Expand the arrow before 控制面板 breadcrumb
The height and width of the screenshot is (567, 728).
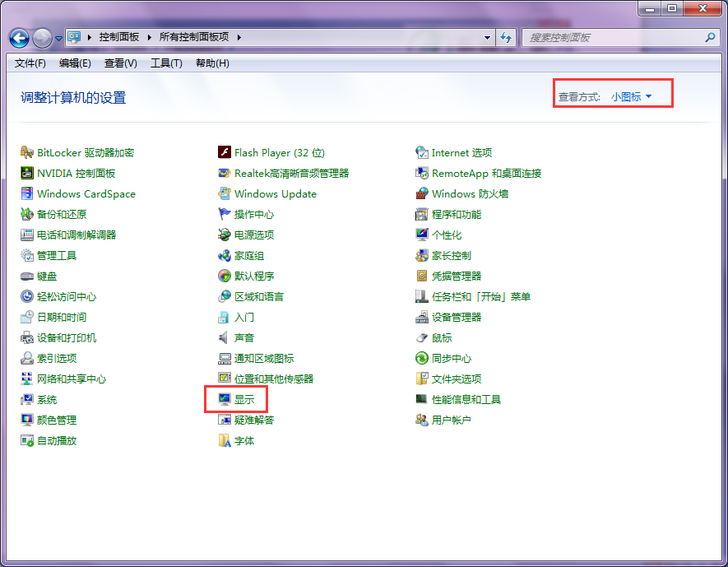click(89, 37)
